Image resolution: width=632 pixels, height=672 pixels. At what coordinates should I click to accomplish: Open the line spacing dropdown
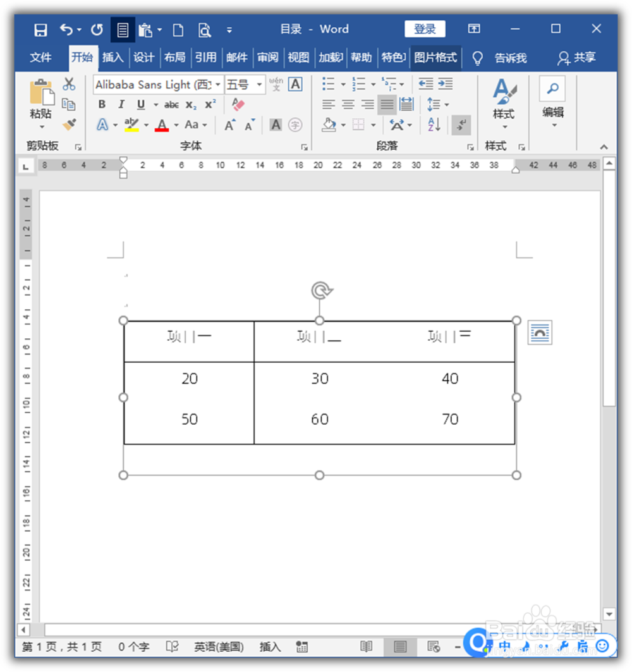(437, 104)
